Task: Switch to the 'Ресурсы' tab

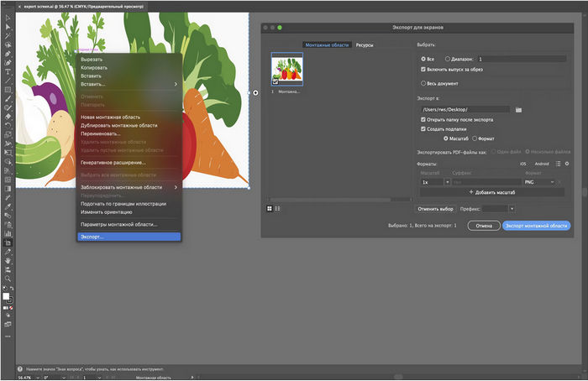Action: (x=364, y=44)
